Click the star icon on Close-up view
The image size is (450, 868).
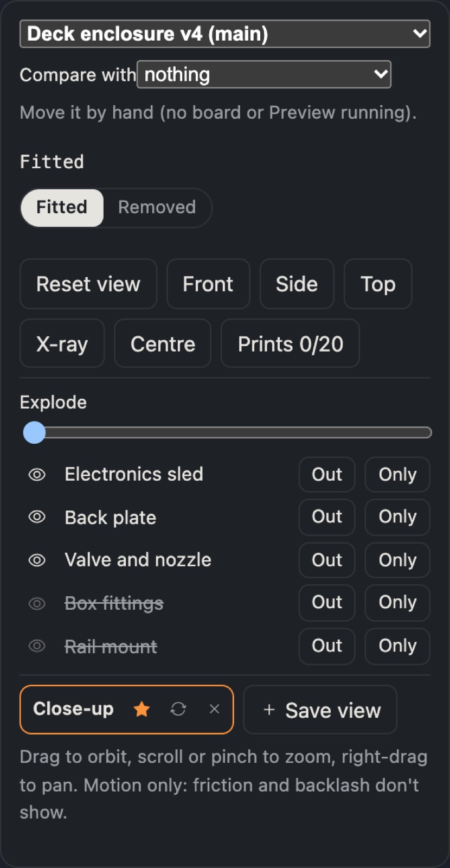[142, 709]
